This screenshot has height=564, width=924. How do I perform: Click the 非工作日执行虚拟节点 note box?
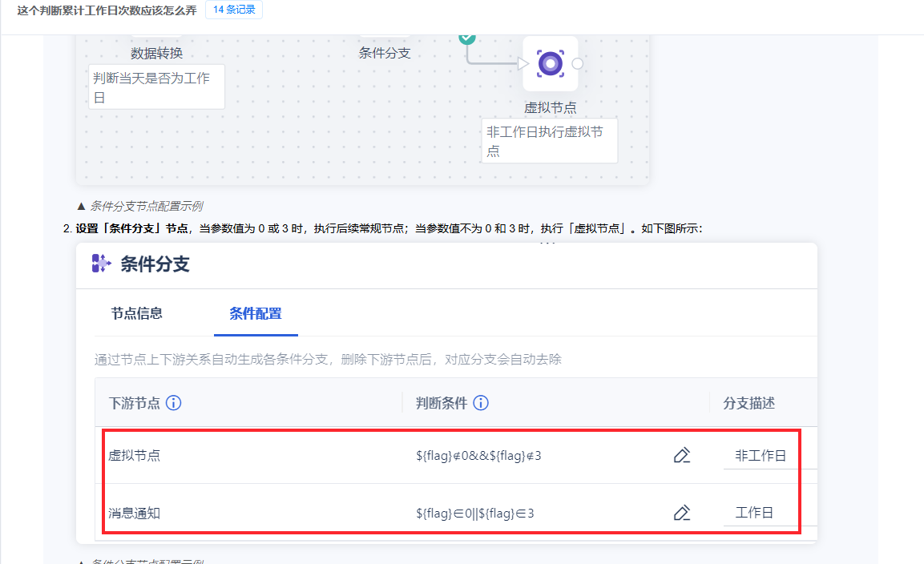[549, 141]
